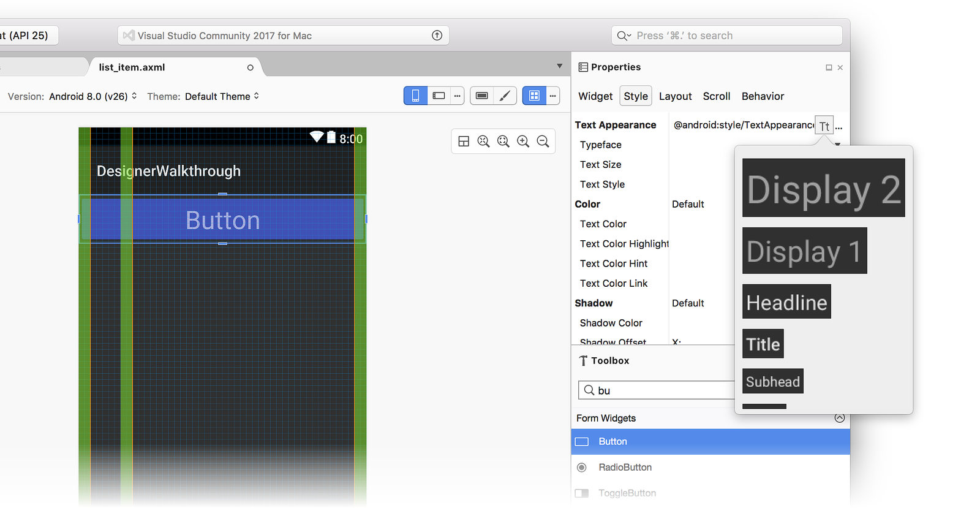Click the top search field
Image resolution: width=980 pixels, height=508 pixels.
tap(727, 36)
